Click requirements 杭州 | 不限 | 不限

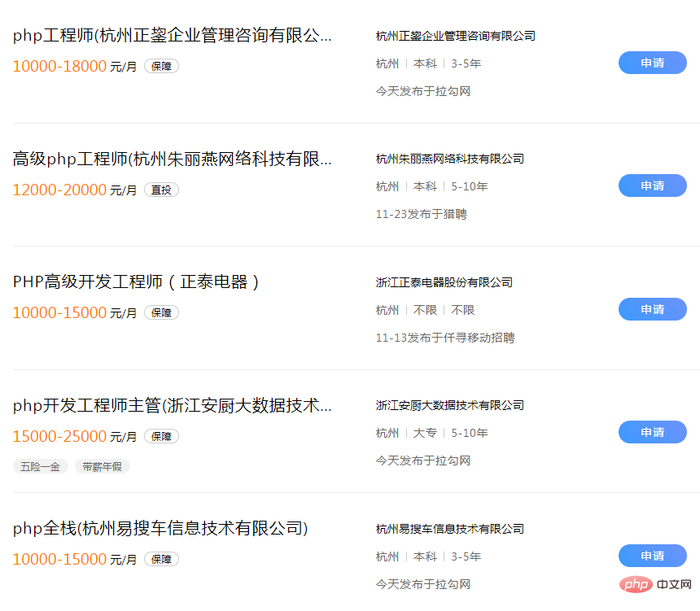coord(425,310)
